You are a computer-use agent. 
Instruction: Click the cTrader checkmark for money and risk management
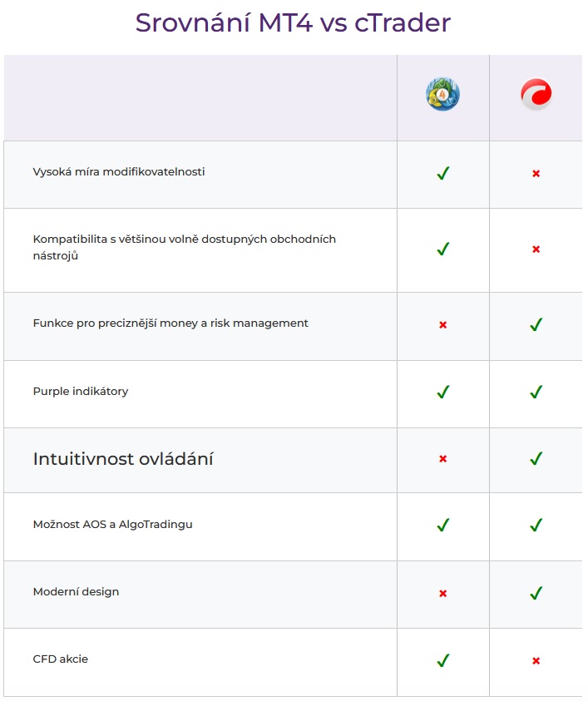(x=536, y=324)
